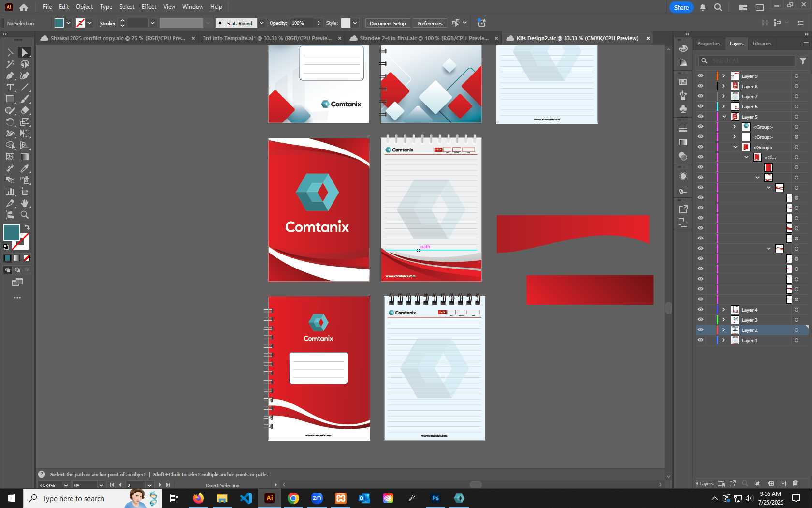
Task: Select the Rectangle tool
Action: [x=10, y=99]
